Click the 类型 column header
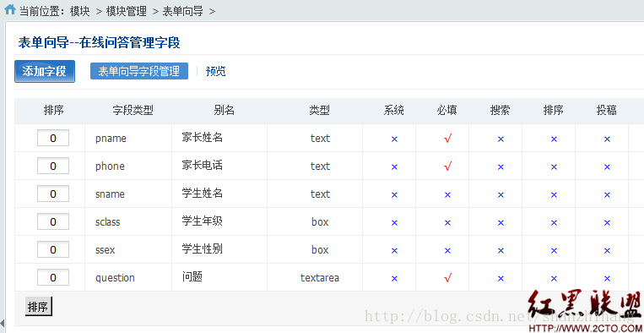Image resolution: width=644 pixels, height=333 pixels. [x=320, y=110]
